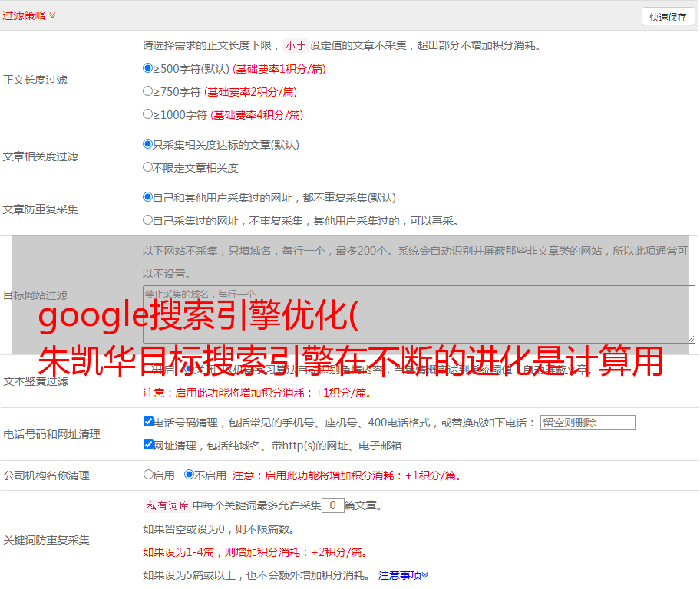Select 自己和其他用户采集过的网址都不重复采集 radio
This screenshot has width=700, height=589.
(x=147, y=197)
